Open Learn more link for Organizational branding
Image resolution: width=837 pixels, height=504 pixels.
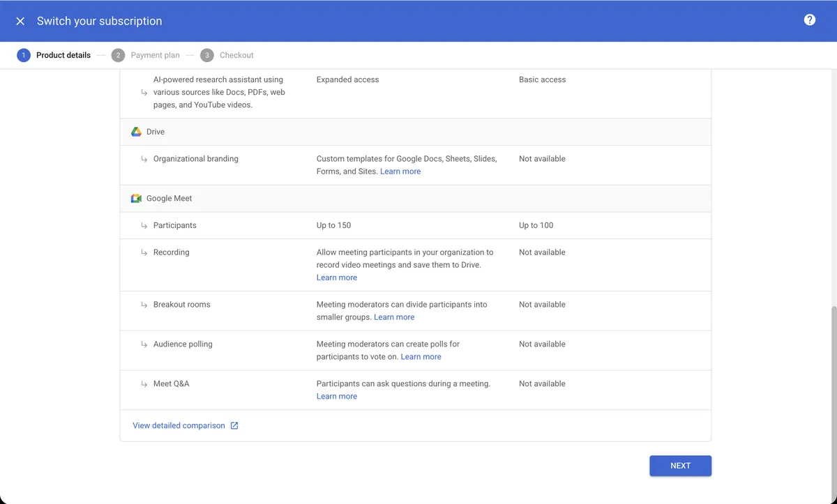click(x=400, y=171)
